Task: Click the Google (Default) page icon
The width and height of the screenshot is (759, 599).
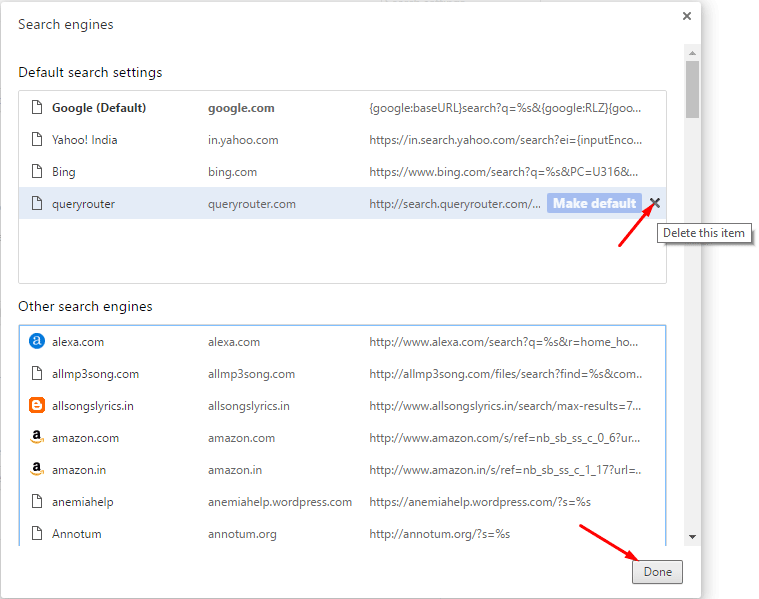Action: 37,107
